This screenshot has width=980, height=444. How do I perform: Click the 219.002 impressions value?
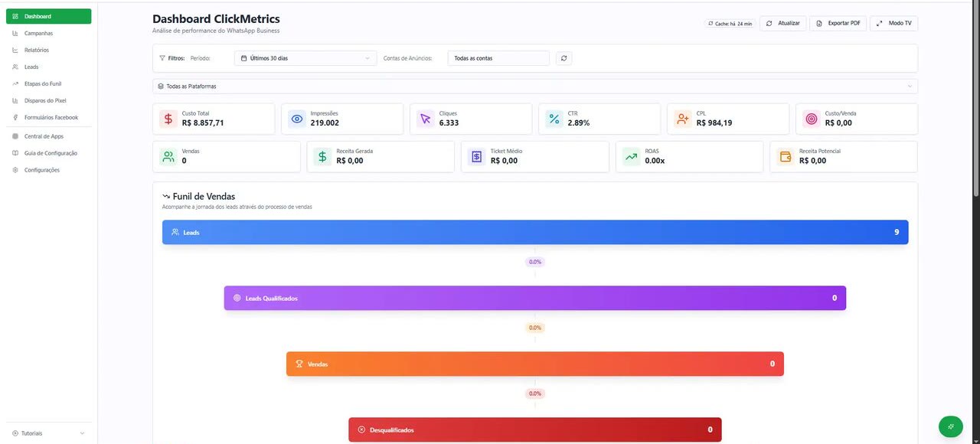coord(325,123)
